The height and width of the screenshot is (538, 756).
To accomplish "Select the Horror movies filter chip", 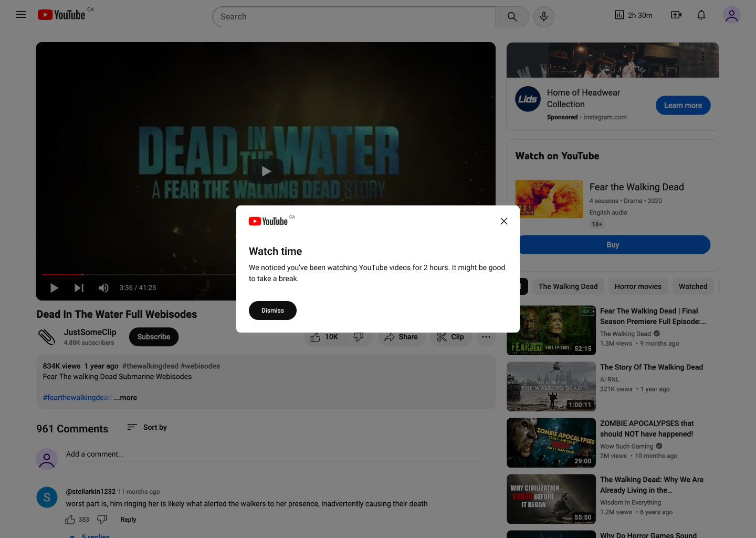I will 638,286.
